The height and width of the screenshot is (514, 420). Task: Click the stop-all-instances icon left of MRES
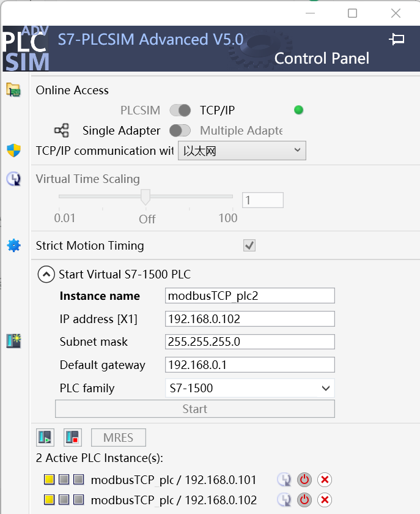pos(72,438)
